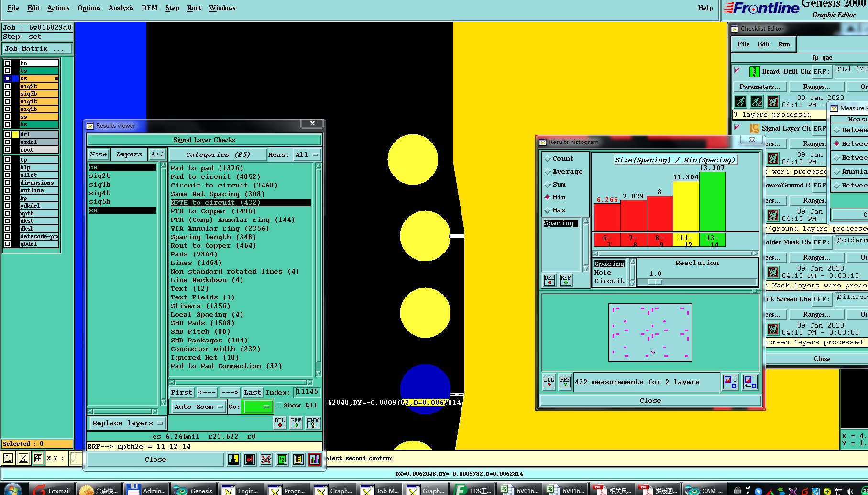Click the rightmost histogram export icon
The width and height of the screenshot is (868, 495).
(750, 382)
